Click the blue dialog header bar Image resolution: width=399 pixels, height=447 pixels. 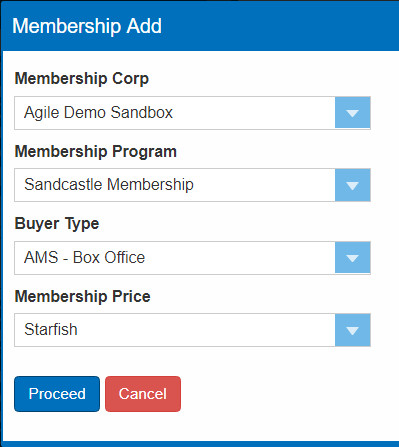tap(200, 26)
